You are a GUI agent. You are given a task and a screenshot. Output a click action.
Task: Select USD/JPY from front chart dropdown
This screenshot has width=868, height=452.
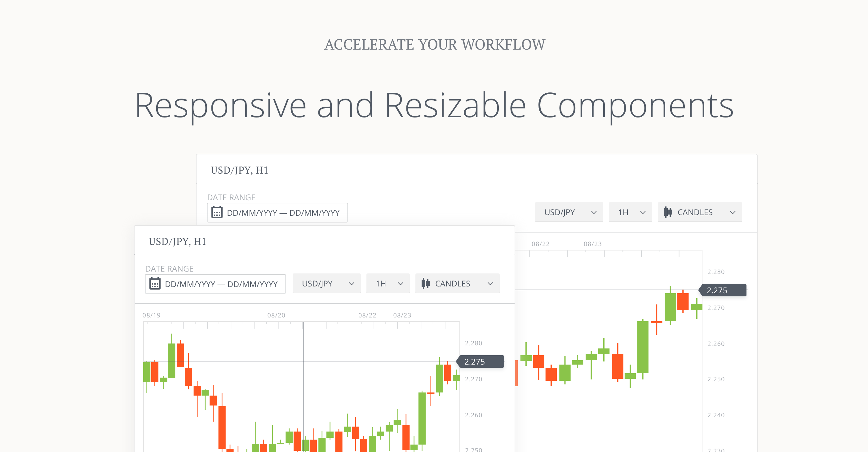[325, 282]
